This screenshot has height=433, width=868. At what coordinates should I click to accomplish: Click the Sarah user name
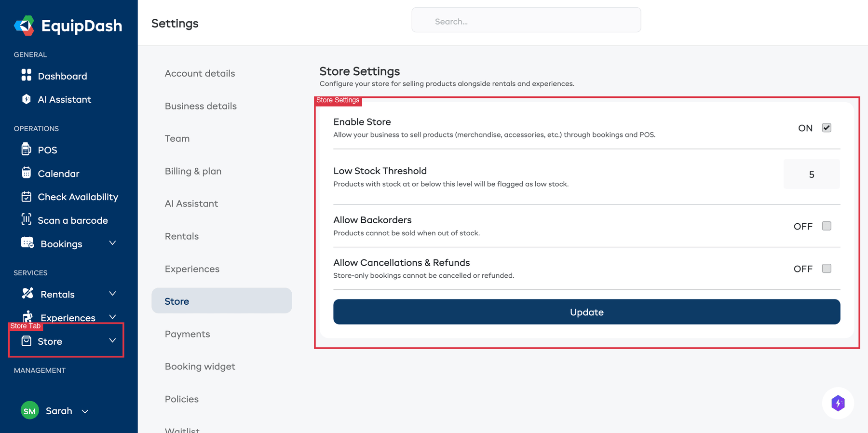[x=59, y=411]
